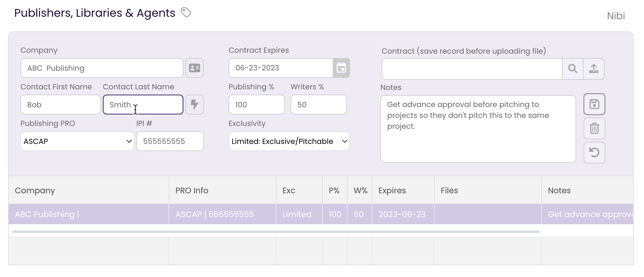The image size is (644, 277).
Task: Click the tag icon beside the page title
Action: point(186,13)
